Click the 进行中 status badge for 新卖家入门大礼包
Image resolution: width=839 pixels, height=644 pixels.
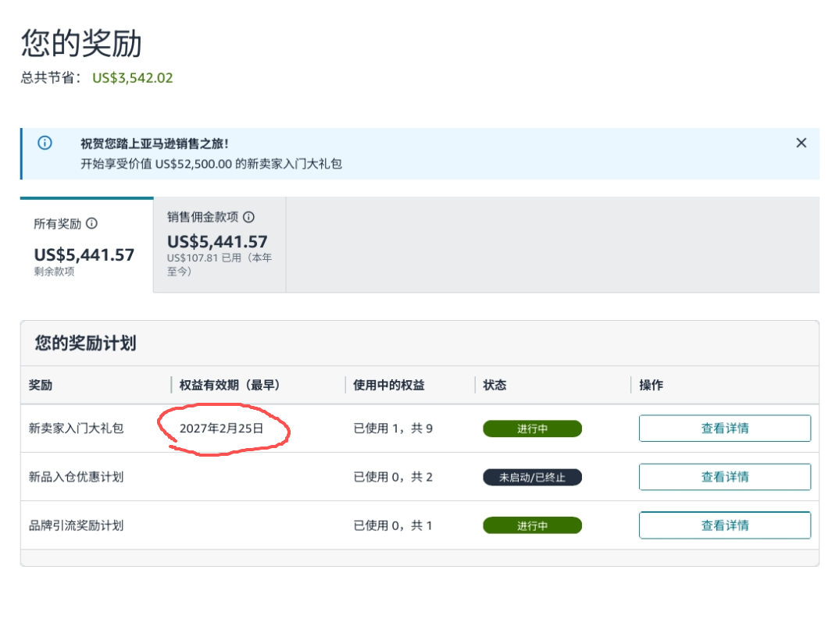click(x=532, y=429)
